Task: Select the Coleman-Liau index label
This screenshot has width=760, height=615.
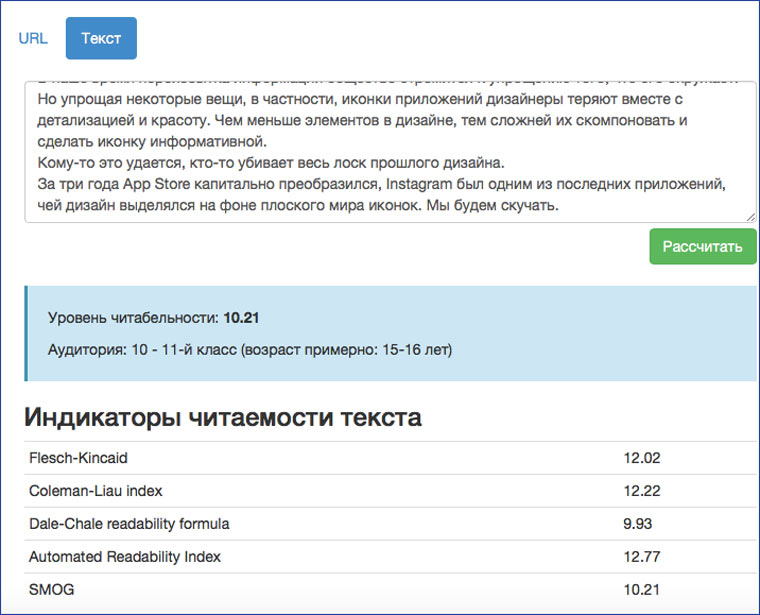Action: click(x=95, y=491)
